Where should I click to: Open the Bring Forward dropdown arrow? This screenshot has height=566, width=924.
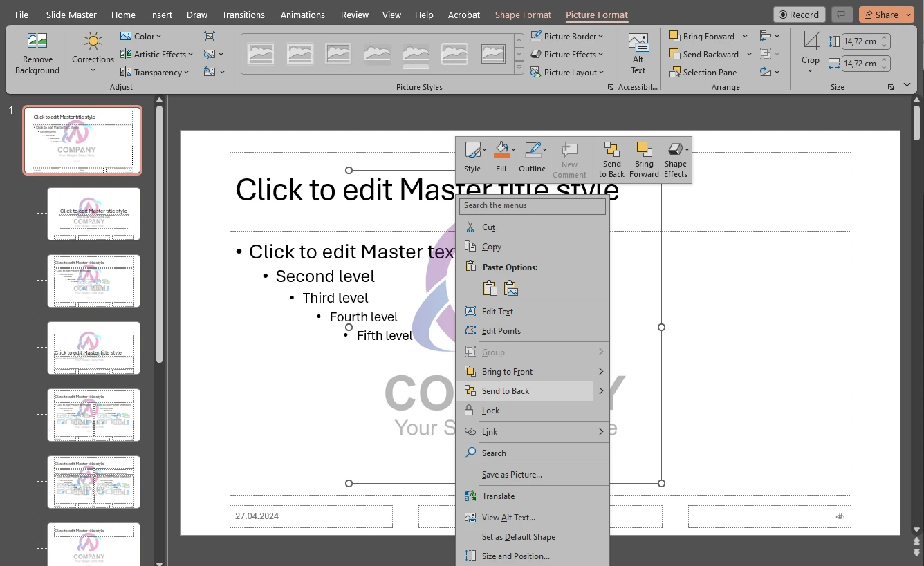point(745,36)
